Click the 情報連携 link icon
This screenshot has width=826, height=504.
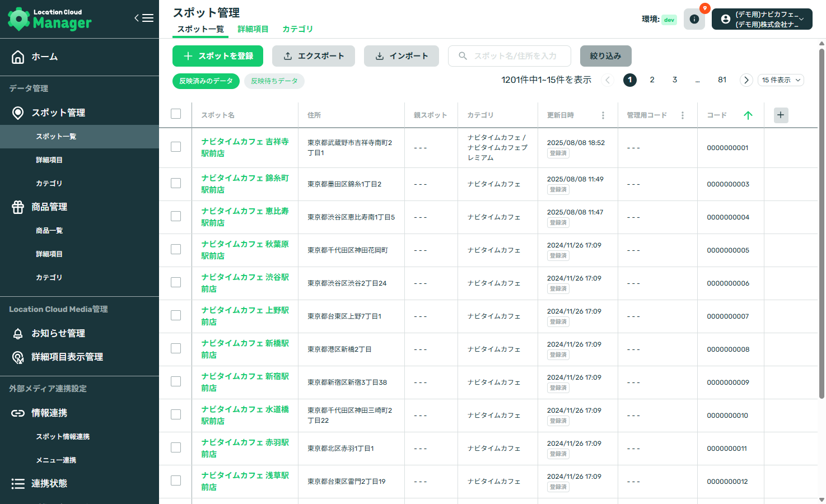point(17,412)
